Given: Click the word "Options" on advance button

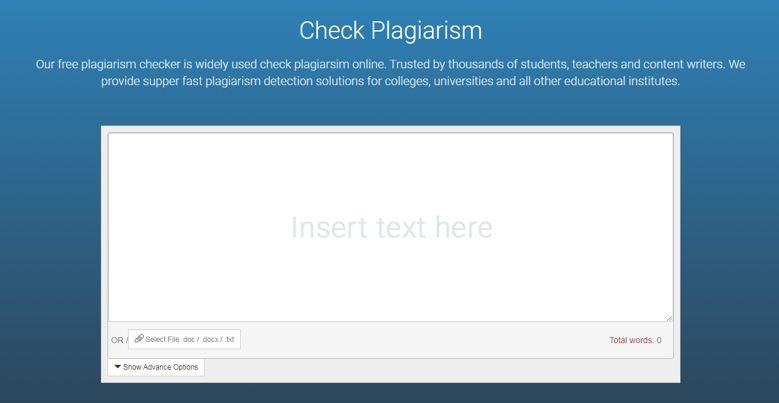Looking at the screenshot, I should tap(182, 367).
